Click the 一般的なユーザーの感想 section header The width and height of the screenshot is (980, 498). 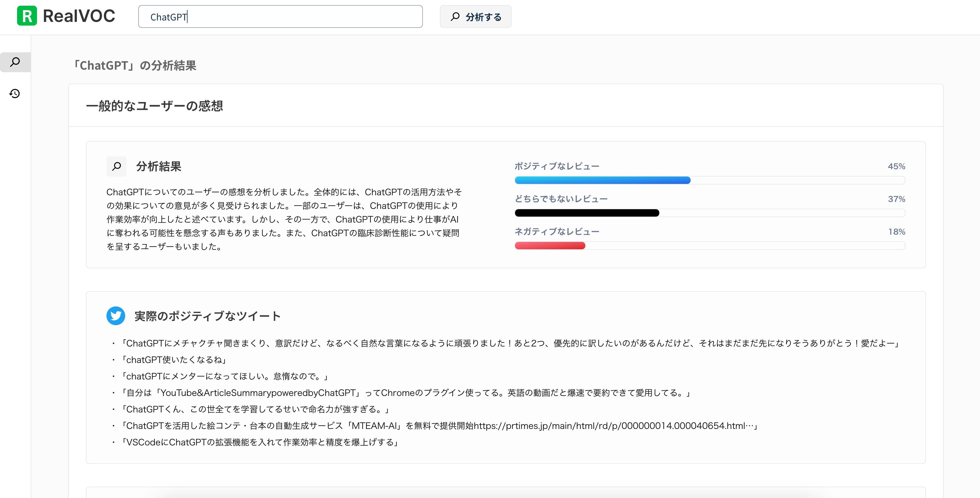coord(155,106)
